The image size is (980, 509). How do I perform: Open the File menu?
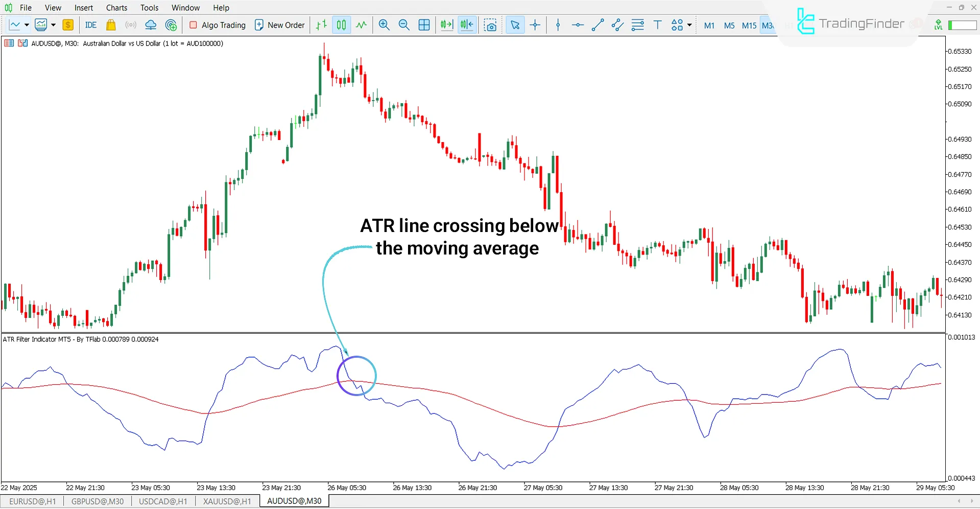click(26, 8)
